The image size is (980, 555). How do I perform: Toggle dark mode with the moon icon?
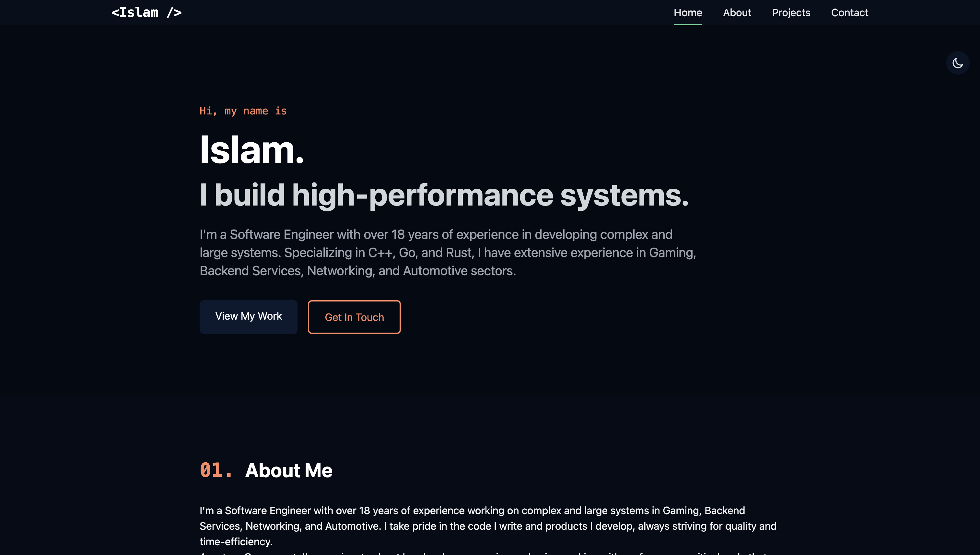(957, 63)
